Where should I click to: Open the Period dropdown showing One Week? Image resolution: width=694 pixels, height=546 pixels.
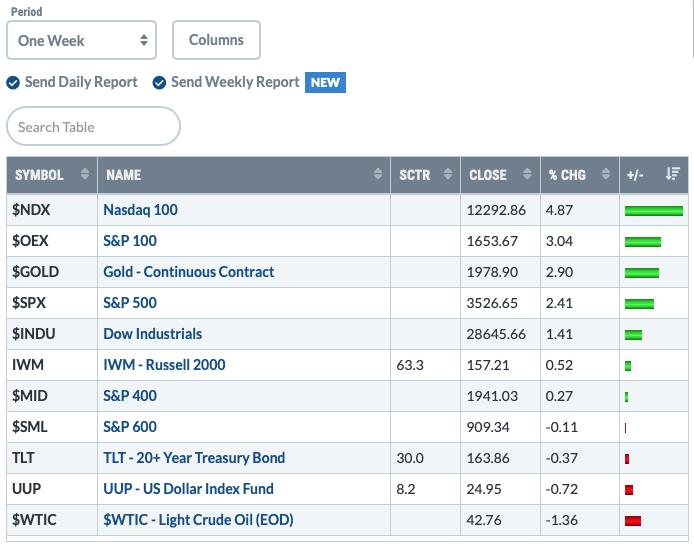coord(81,40)
